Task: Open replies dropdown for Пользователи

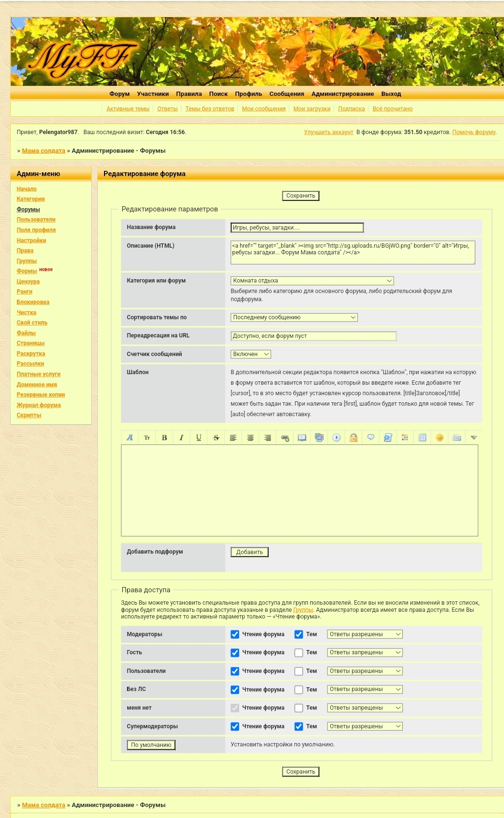Action: click(x=365, y=671)
